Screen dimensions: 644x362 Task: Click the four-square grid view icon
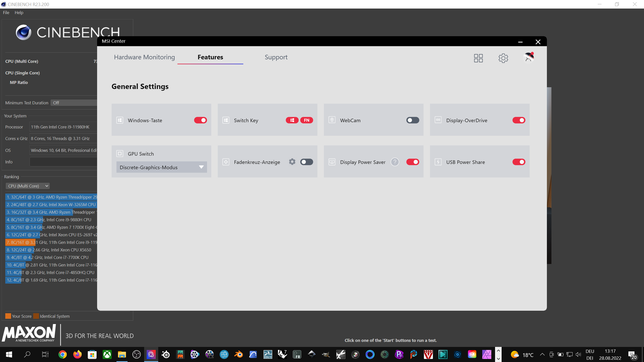coord(478,58)
